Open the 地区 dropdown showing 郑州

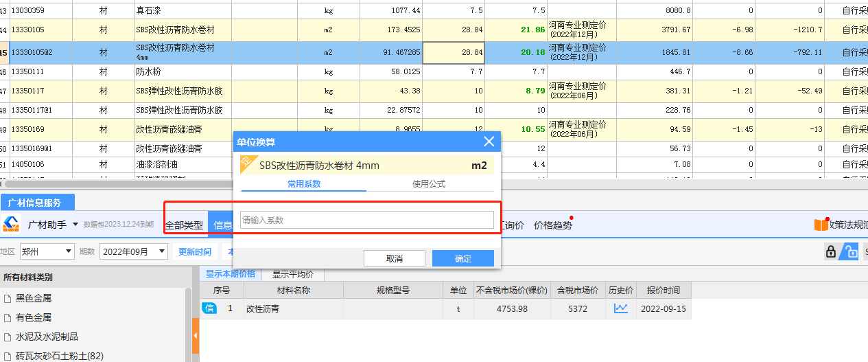(x=46, y=251)
